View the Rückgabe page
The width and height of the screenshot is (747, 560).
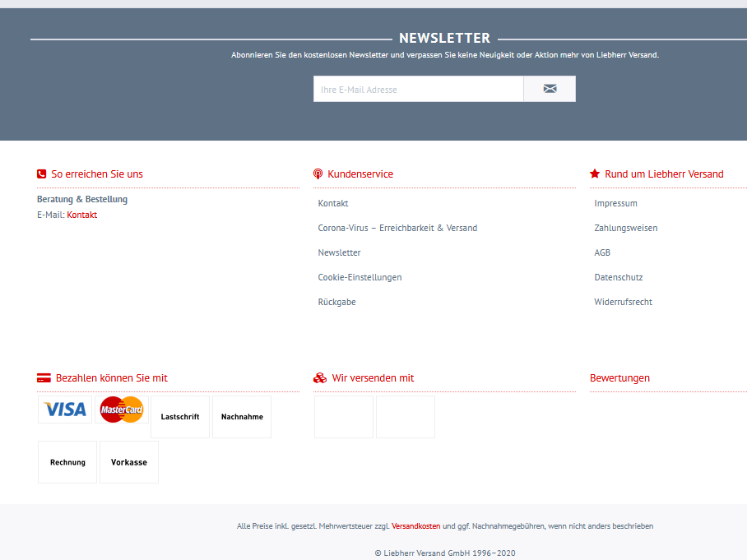click(x=336, y=303)
